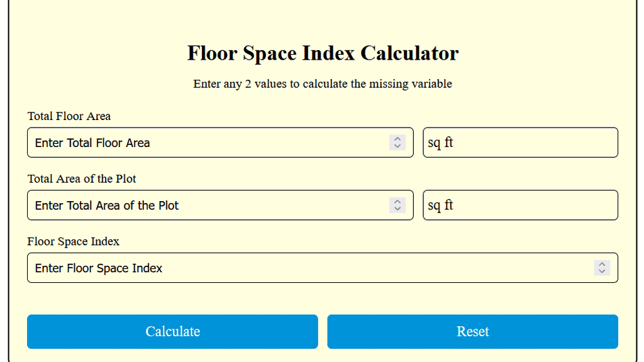The height and width of the screenshot is (362, 644).
Task: Select the Total Floor Area label
Action: pyautogui.click(x=69, y=116)
